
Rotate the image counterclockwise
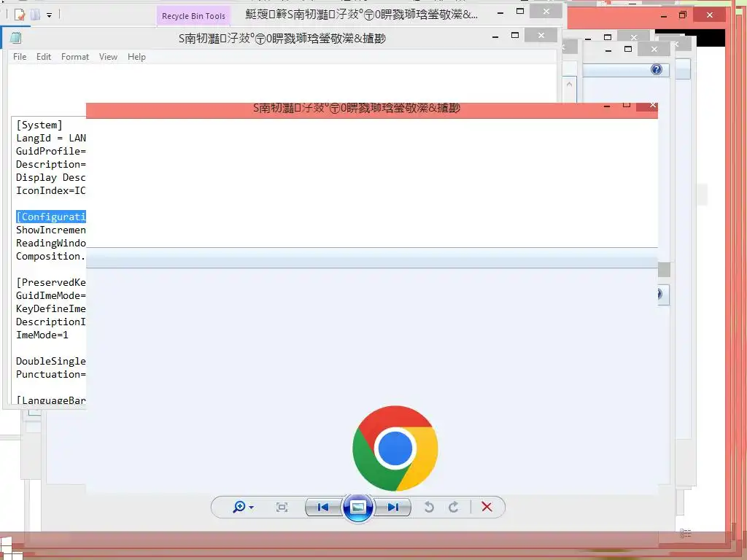point(429,507)
